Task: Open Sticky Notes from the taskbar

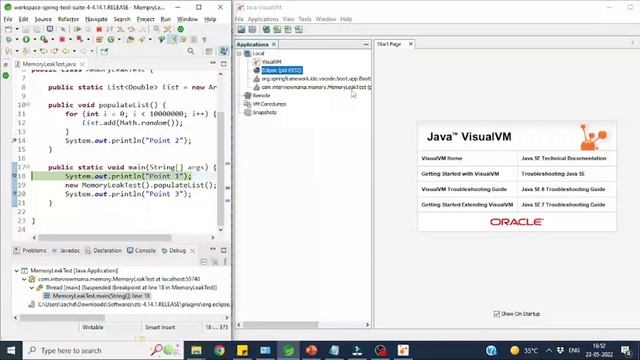Action: point(242,350)
